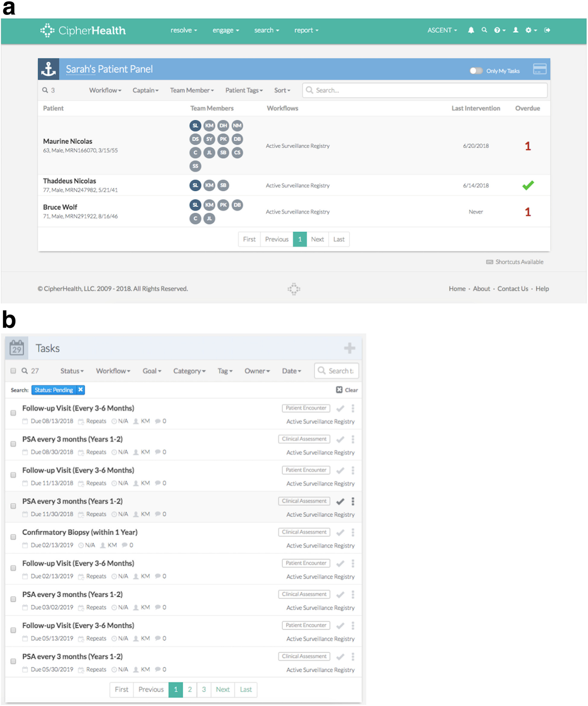Open options menu for task due 11/30/2018

pos(353,501)
